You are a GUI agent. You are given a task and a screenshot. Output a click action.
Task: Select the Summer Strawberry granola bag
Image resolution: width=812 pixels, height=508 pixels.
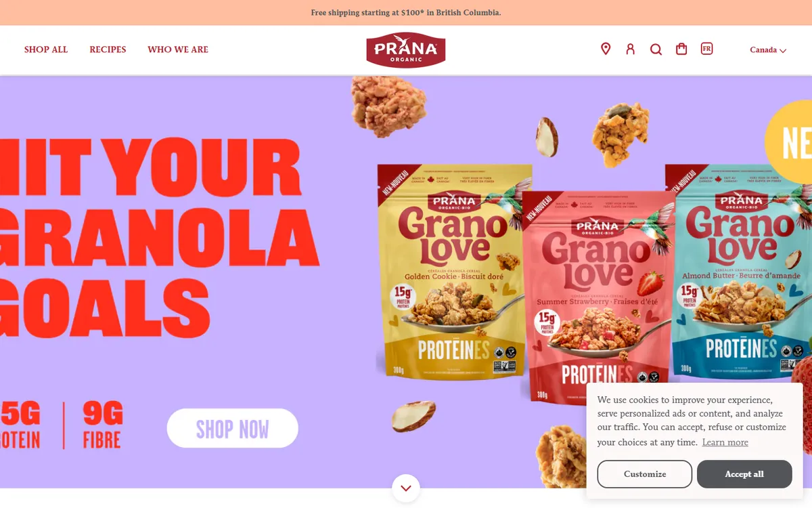pos(599,297)
